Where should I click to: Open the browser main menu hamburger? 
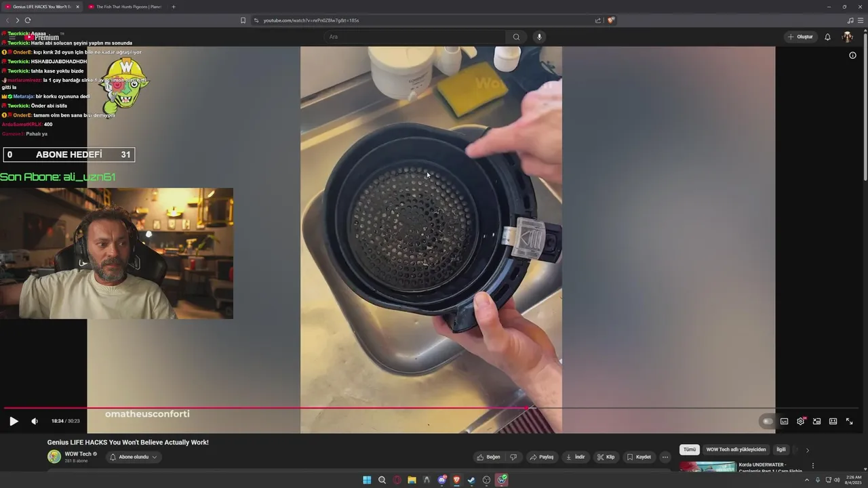861,20
